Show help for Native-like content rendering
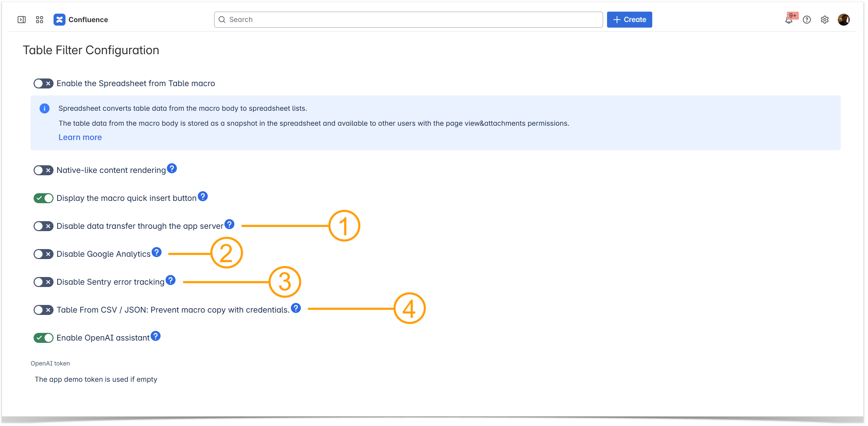Viewport: 868px width, 426px height. point(172,168)
